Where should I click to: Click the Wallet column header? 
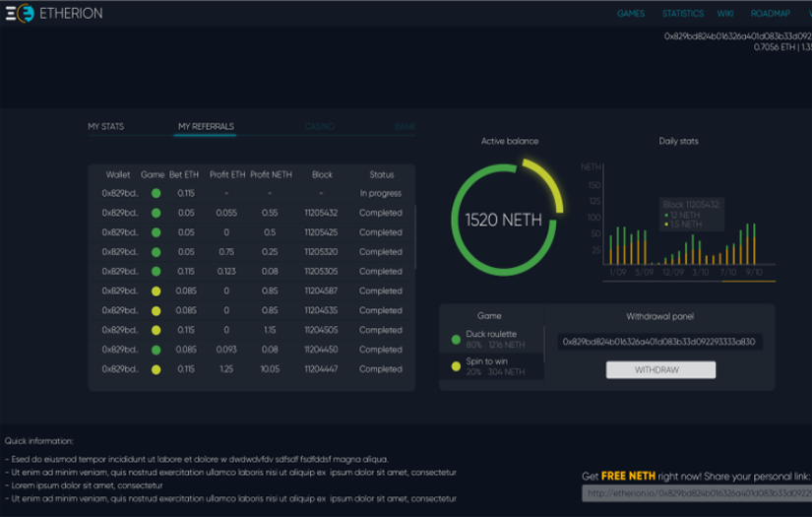click(x=118, y=174)
